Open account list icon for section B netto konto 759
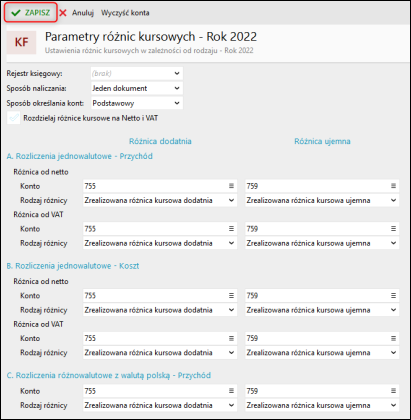411x420 pixels. click(x=393, y=295)
